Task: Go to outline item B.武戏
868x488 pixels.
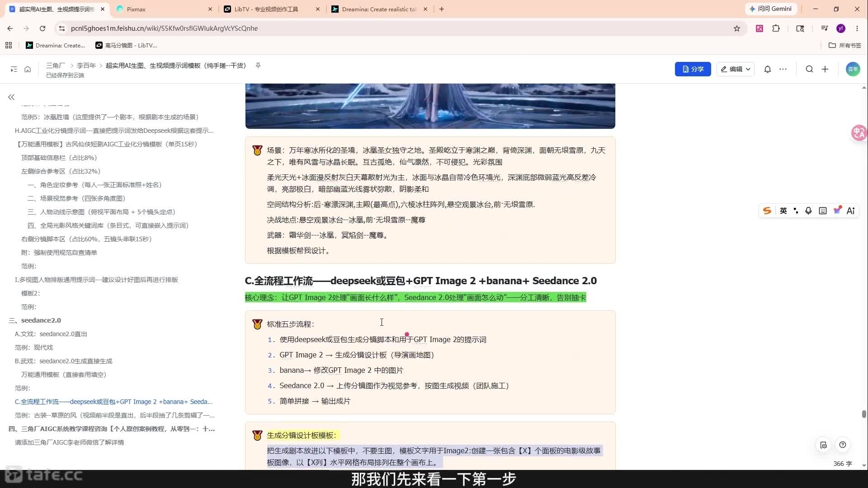Action: [x=63, y=361]
